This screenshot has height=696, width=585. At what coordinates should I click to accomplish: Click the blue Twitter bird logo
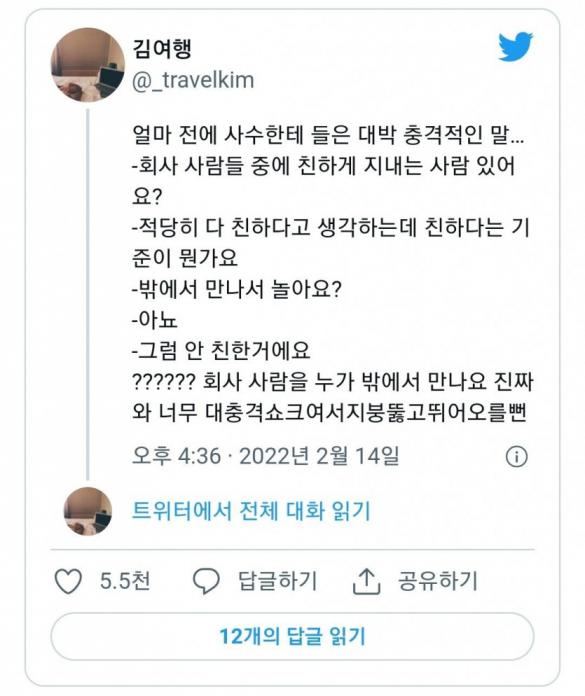click(x=515, y=46)
